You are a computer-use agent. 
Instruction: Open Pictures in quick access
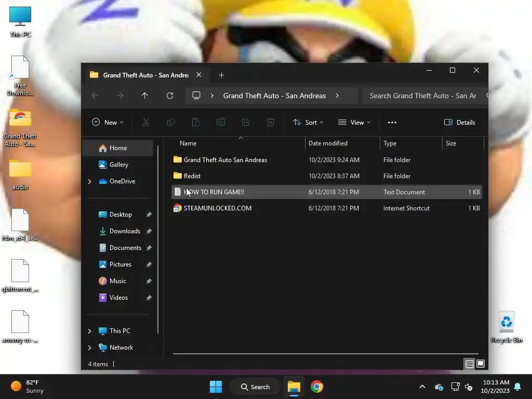click(x=120, y=264)
